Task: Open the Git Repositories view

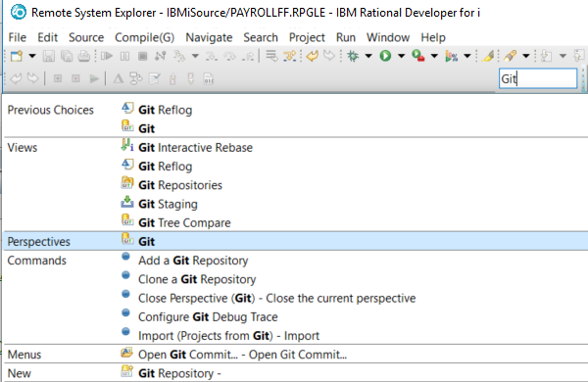Action: tap(180, 185)
